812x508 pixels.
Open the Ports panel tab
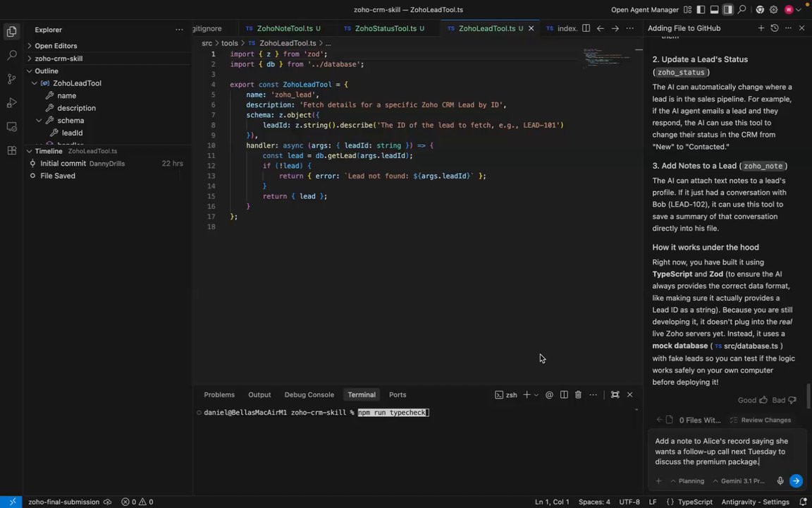click(398, 394)
